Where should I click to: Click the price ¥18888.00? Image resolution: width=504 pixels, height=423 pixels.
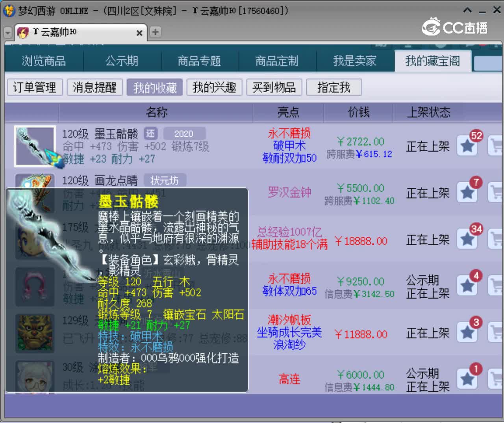click(361, 241)
